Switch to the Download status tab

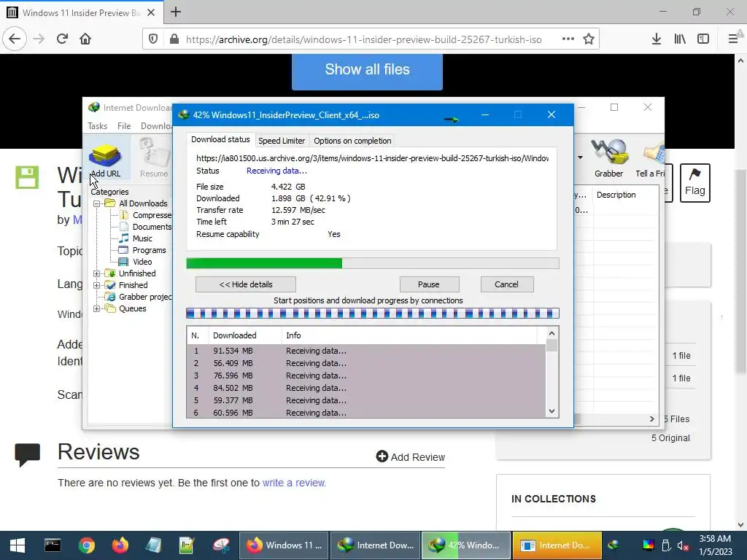pos(220,139)
